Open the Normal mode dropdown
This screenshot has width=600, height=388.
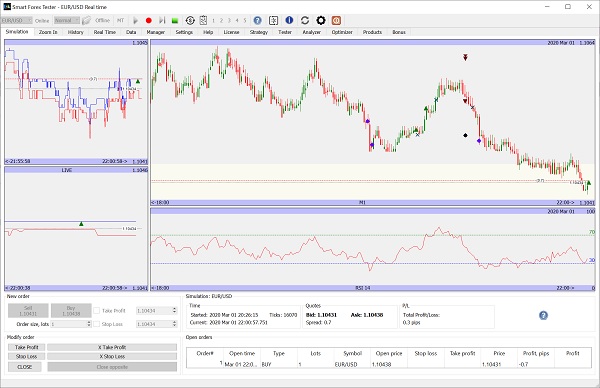point(67,20)
